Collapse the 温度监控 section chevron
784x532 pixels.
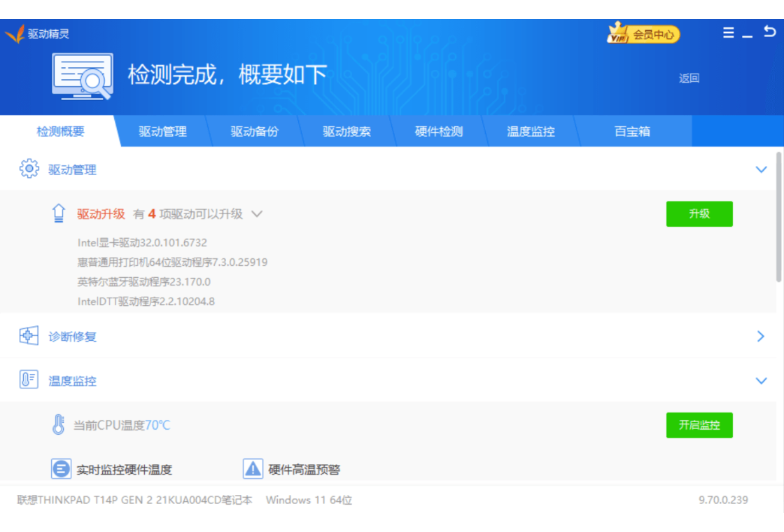pyautogui.click(x=762, y=381)
